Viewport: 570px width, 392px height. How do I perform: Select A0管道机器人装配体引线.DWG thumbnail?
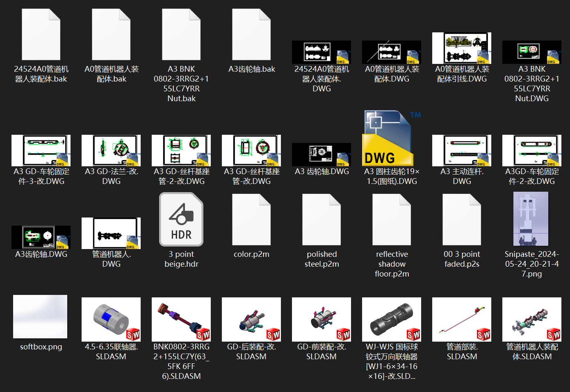(462, 48)
